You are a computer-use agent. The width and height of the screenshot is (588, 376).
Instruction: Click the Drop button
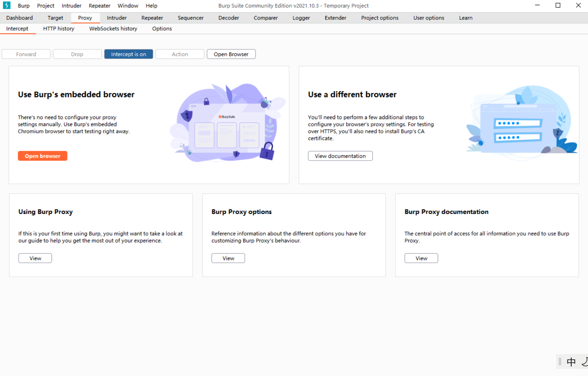tap(77, 54)
